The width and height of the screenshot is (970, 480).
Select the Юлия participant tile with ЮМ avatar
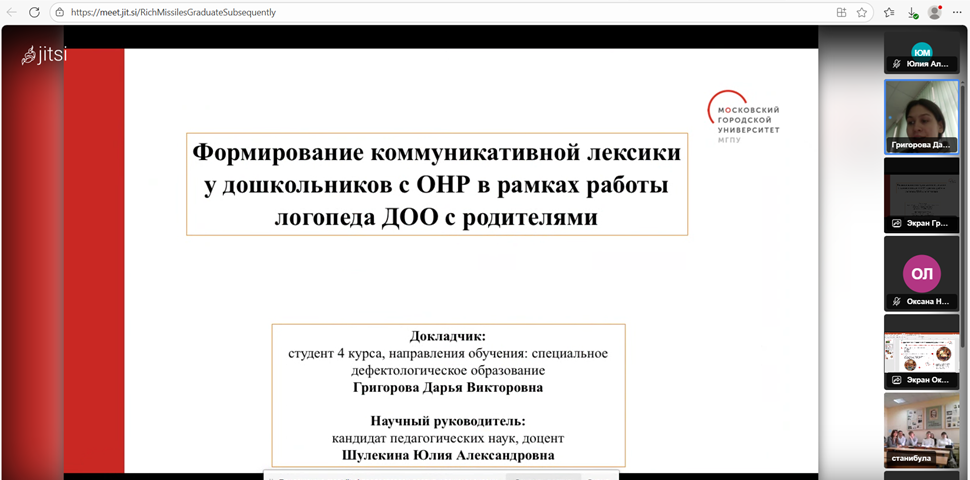click(x=921, y=50)
